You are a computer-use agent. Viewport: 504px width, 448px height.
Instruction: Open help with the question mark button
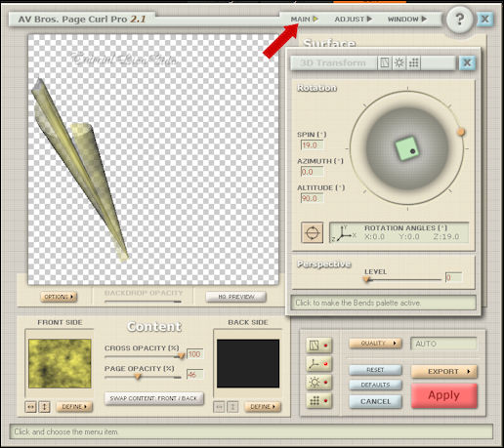[x=459, y=20]
